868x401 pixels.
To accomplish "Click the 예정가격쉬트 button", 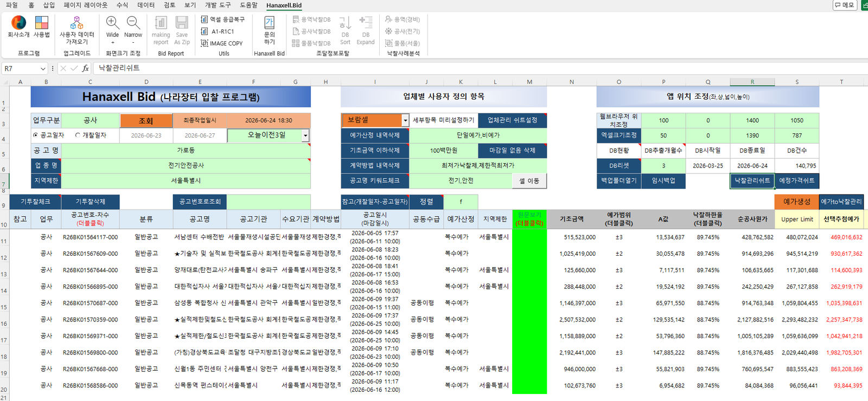I will pyautogui.click(x=796, y=180).
